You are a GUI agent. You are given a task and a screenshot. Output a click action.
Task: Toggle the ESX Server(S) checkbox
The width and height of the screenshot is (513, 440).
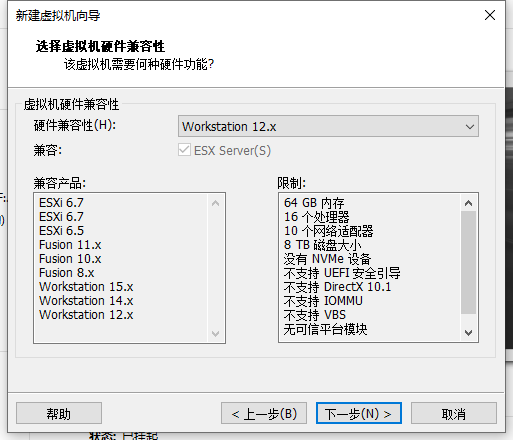coord(184,150)
